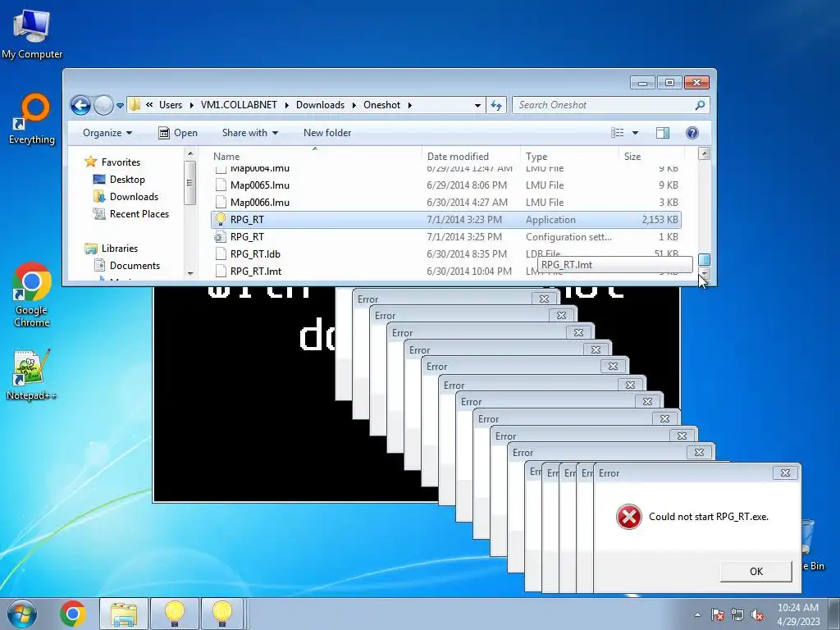
Task: Sort by Type column header
Action: coord(569,157)
